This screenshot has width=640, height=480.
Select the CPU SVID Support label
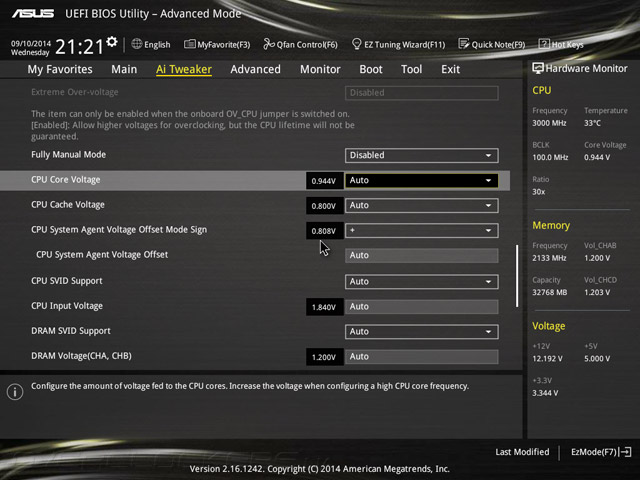coord(67,281)
